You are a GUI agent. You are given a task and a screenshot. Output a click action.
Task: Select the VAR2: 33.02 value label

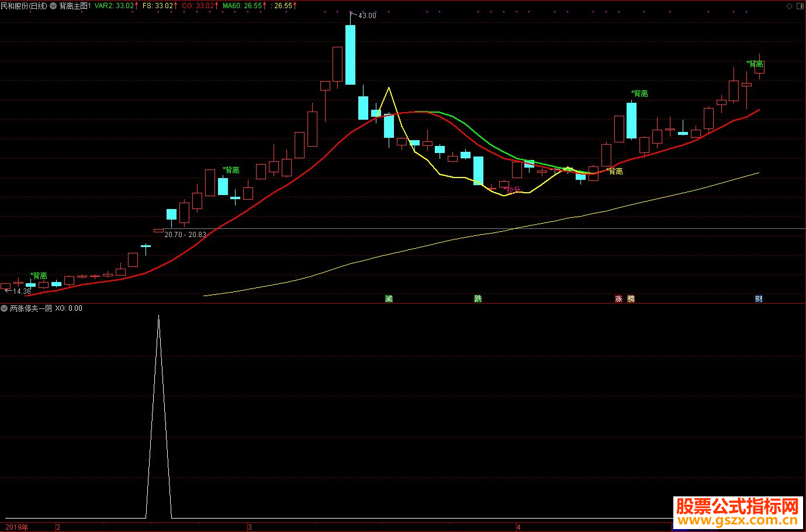[x=114, y=6]
